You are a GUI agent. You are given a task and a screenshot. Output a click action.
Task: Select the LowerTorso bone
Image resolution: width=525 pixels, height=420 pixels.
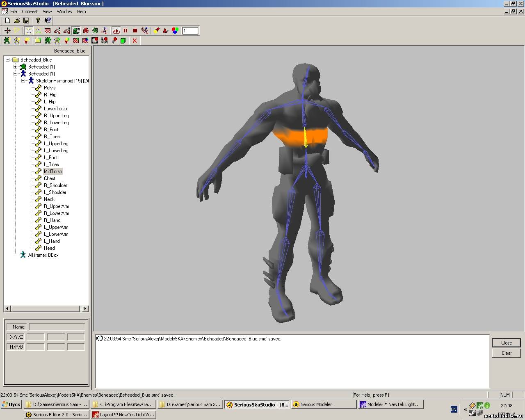pyautogui.click(x=55, y=109)
